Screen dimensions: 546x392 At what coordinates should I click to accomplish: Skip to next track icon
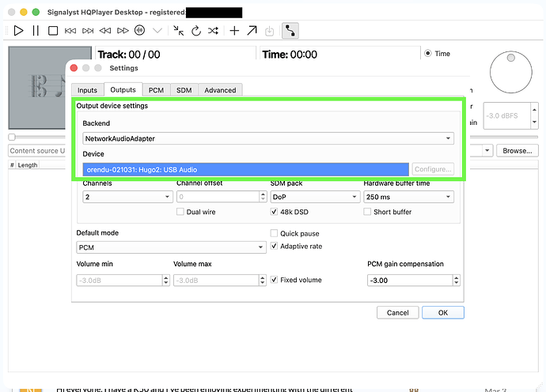pos(88,31)
